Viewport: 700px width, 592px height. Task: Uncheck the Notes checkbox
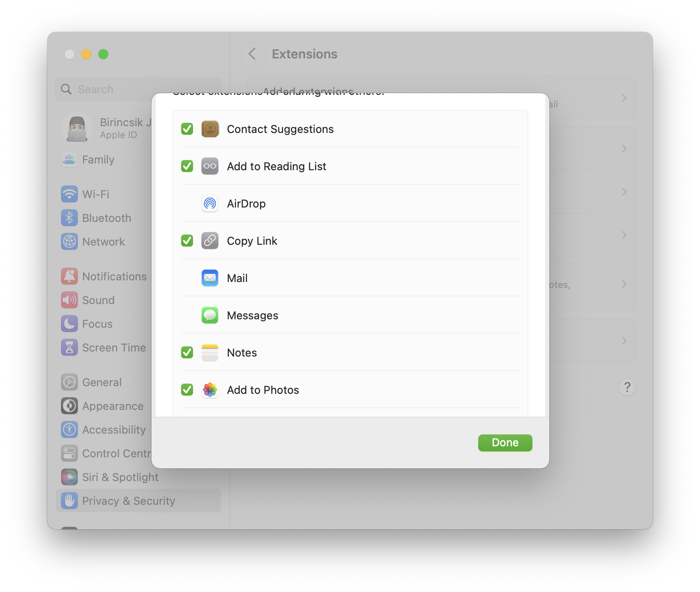pos(187,352)
